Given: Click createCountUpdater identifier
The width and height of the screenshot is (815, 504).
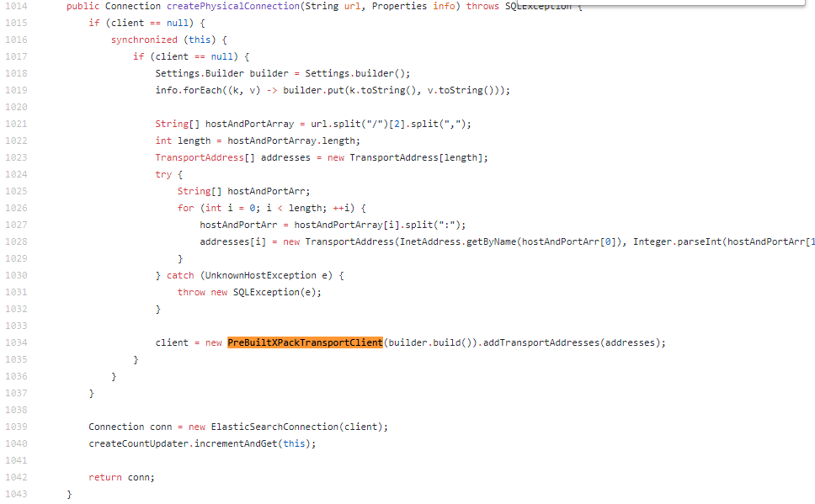Looking at the screenshot, I should tap(138, 443).
